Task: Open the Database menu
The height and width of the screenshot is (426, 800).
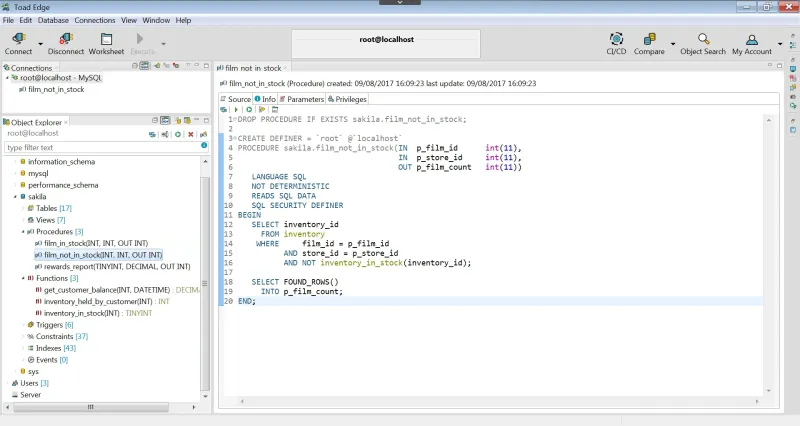Action: click(x=53, y=20)
